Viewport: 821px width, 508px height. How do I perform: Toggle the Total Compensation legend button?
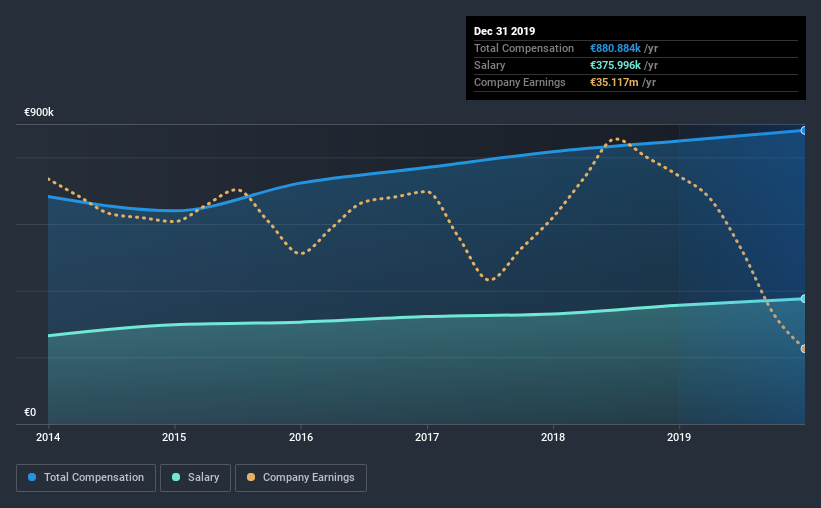coord(86,478)
